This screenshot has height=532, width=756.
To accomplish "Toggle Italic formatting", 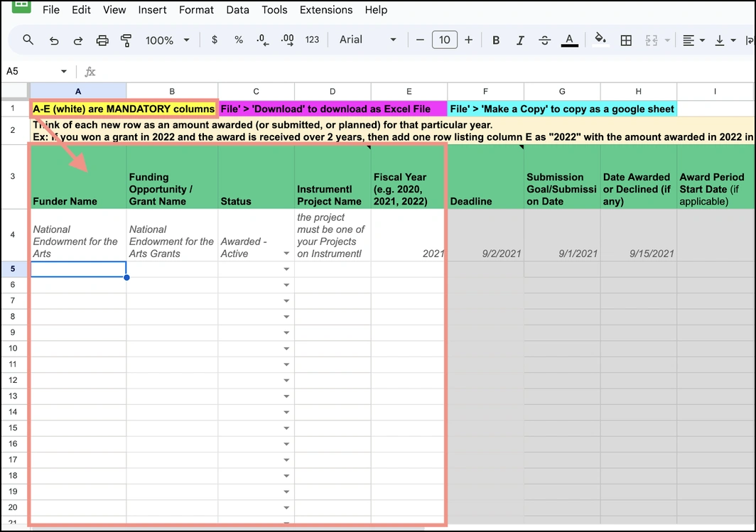I will [x=520, y=40].
